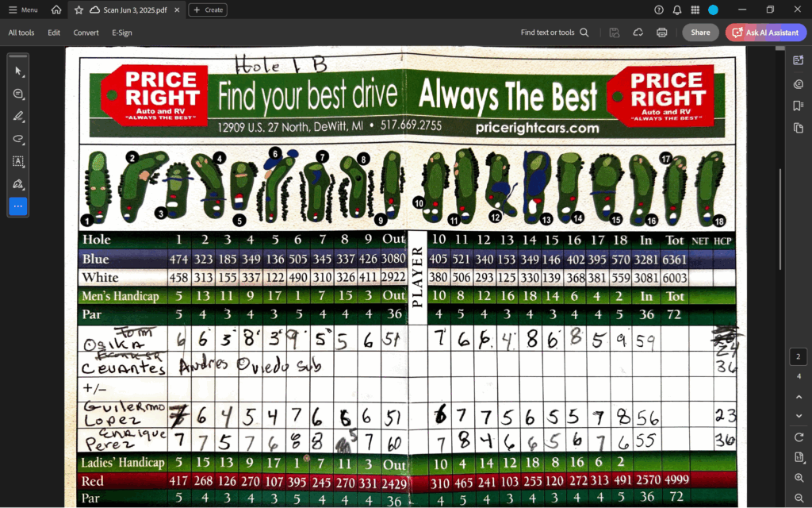Go to the Home view
Image resolution: width=812 pixels, height=508 pixels.
coord(56,10)
